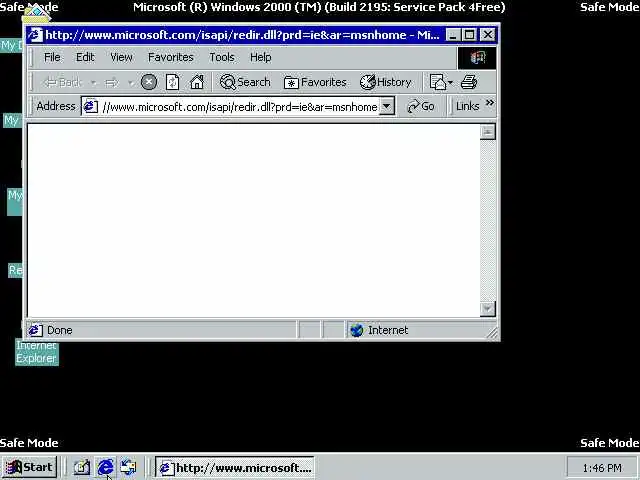Launch Outlook Express quick launch icon

129,468
